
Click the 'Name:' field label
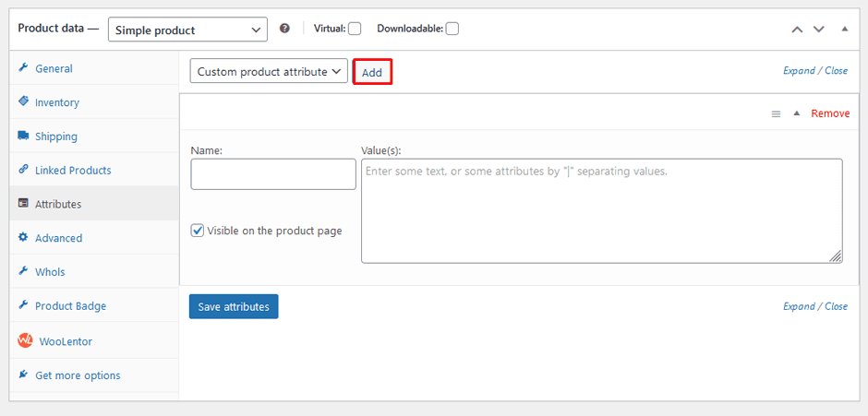(206, 150)
